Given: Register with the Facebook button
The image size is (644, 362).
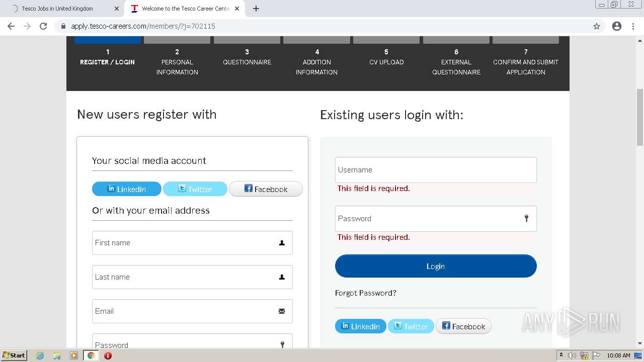Looking at the screenshot, I should pos(266,189).
